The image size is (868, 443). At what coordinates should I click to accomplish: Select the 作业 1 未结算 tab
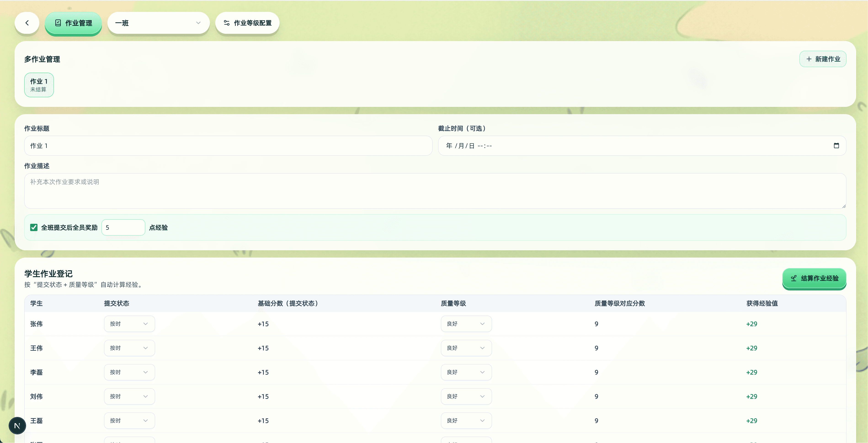39,85
